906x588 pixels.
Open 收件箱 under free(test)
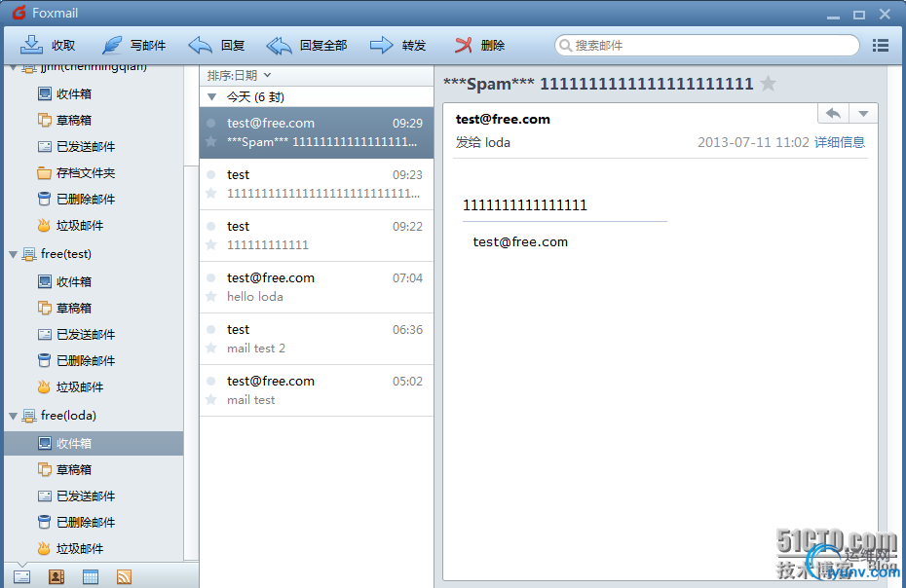tap(64, 282)
